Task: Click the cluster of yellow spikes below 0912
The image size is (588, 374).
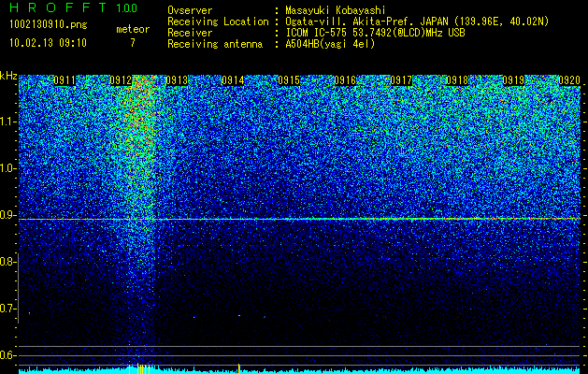Action: point(139,368)
